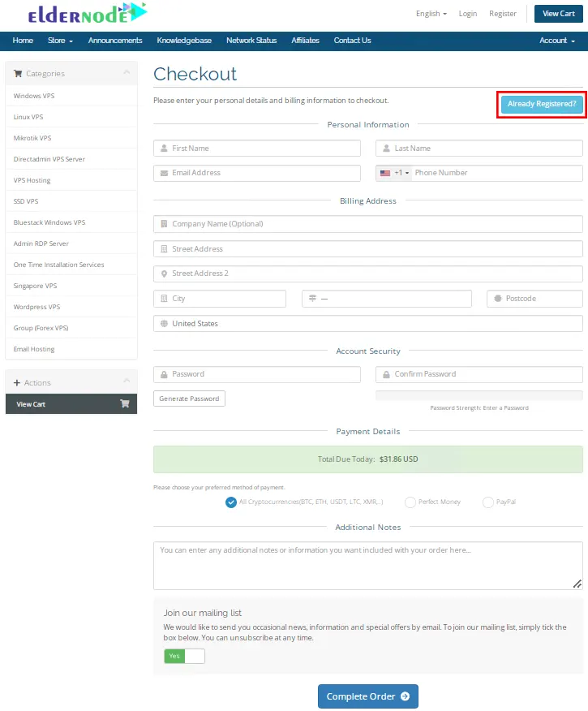Click the Generate Password button

pos(189,399)
